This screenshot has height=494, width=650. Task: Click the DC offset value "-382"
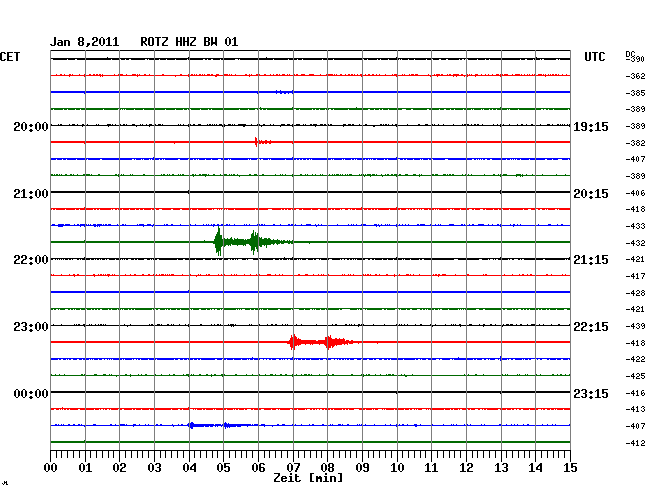click(x=635, y=143)
